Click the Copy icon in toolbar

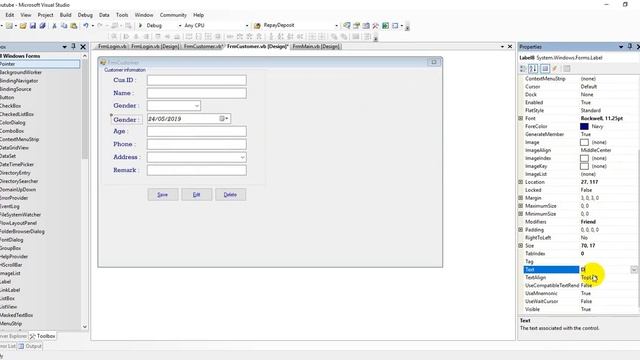coord(64,26)
